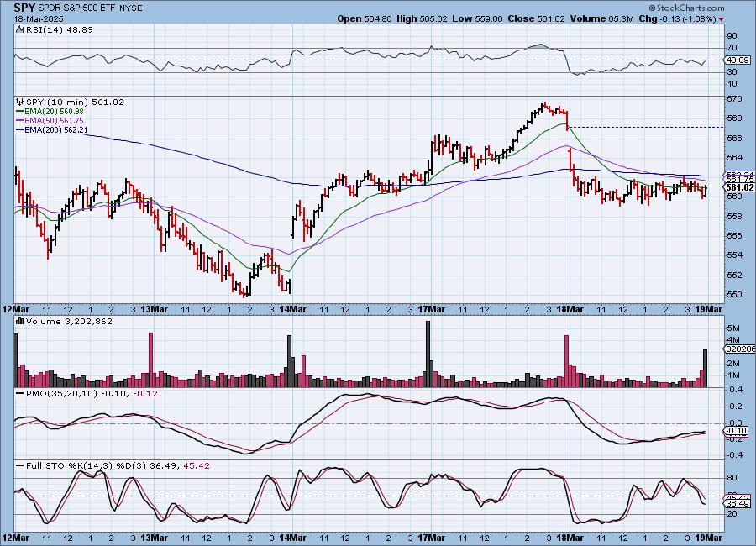This screenshot has width=756, height=546.
Task: Click the 18Mar date label beneath the price chart
Action: [570, 309]
